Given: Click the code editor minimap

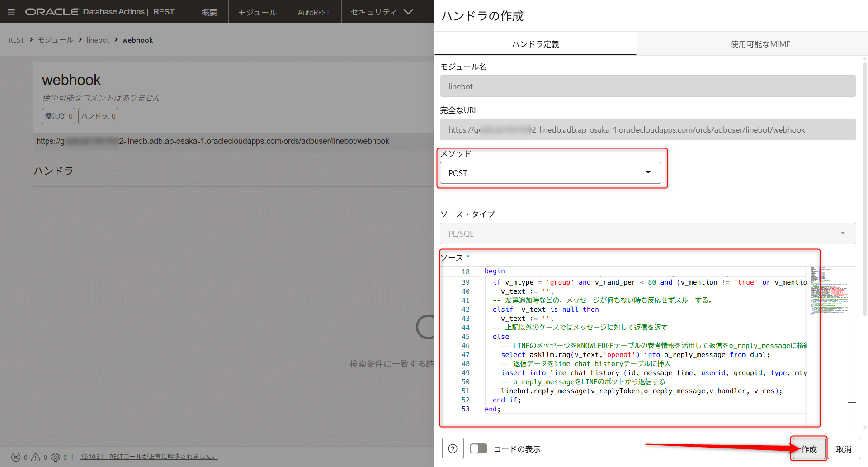Looking at the screenshot, I should (829, 290).
